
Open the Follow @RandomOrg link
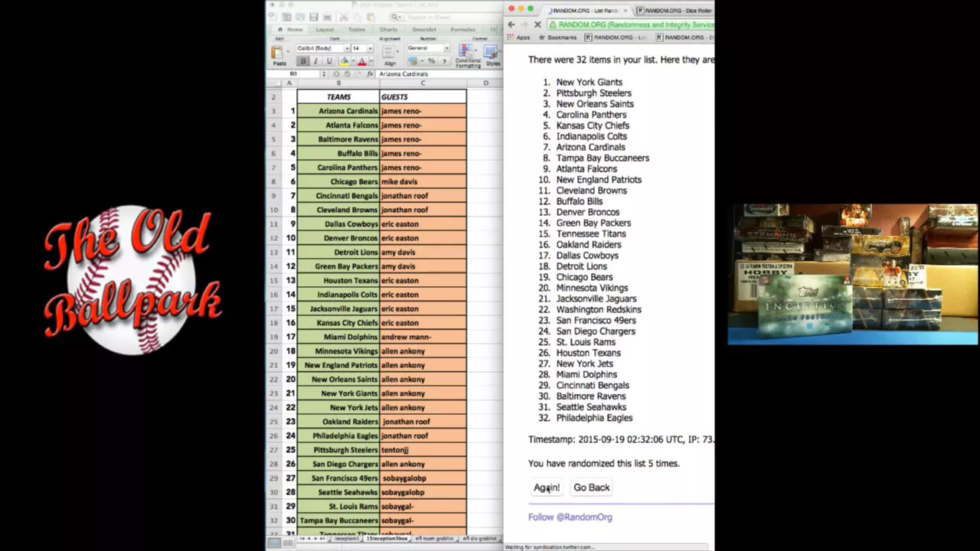click(x=570, y=517)
